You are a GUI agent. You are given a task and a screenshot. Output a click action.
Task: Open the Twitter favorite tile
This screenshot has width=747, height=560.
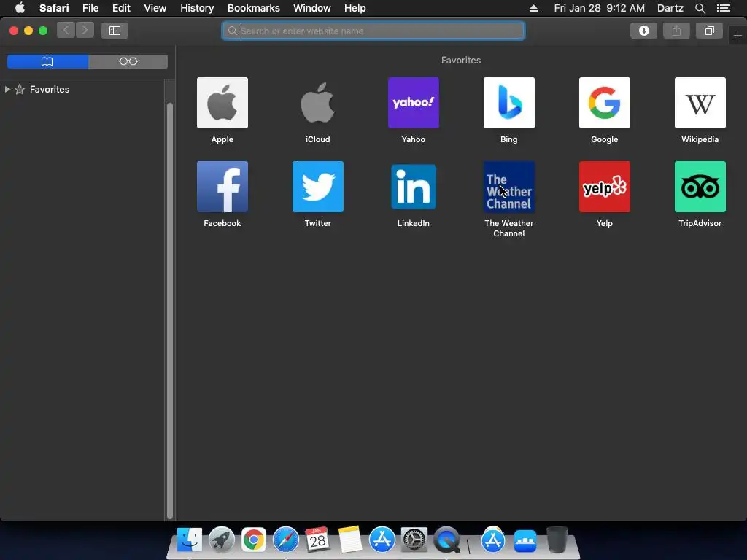click(318, 187)
